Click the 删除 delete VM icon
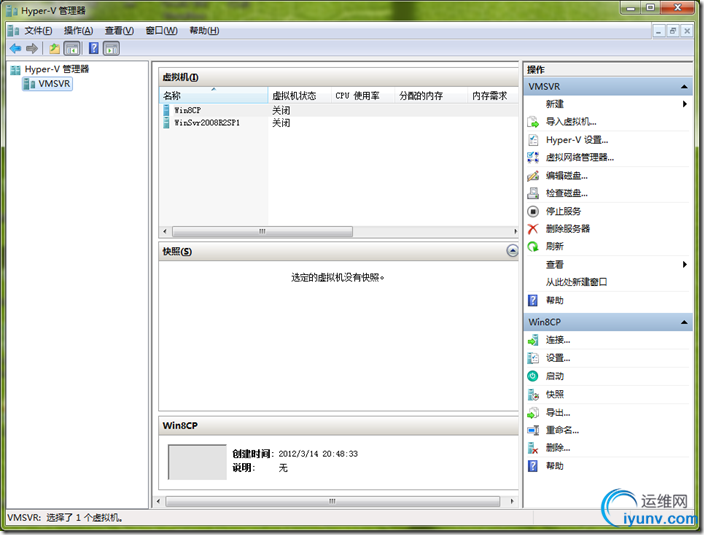This screenshot has width=704, height=535. (x=533, y=448)
